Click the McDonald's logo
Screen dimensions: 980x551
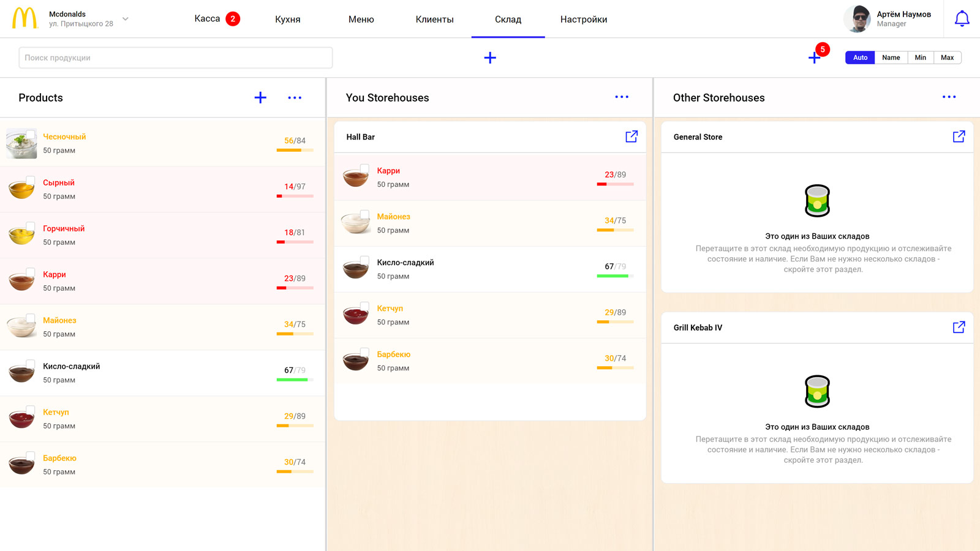pyautogui.click(x=24, y=18)
